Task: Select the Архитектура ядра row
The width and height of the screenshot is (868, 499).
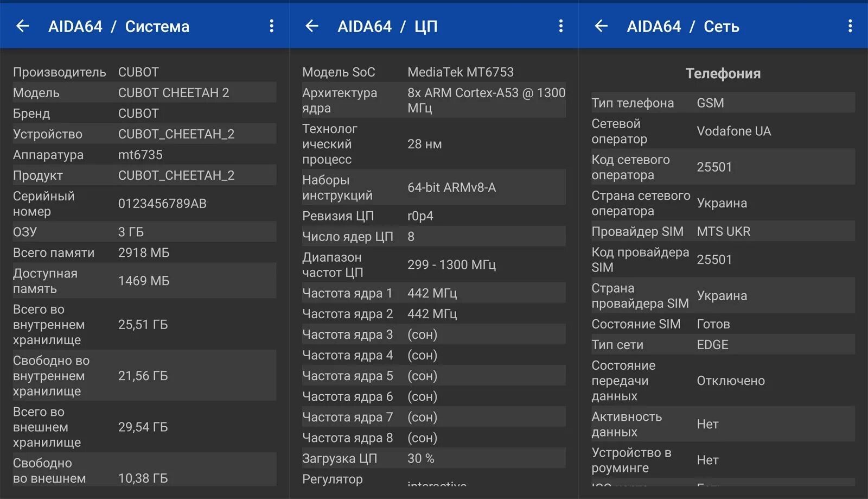Action: [434, 100]
